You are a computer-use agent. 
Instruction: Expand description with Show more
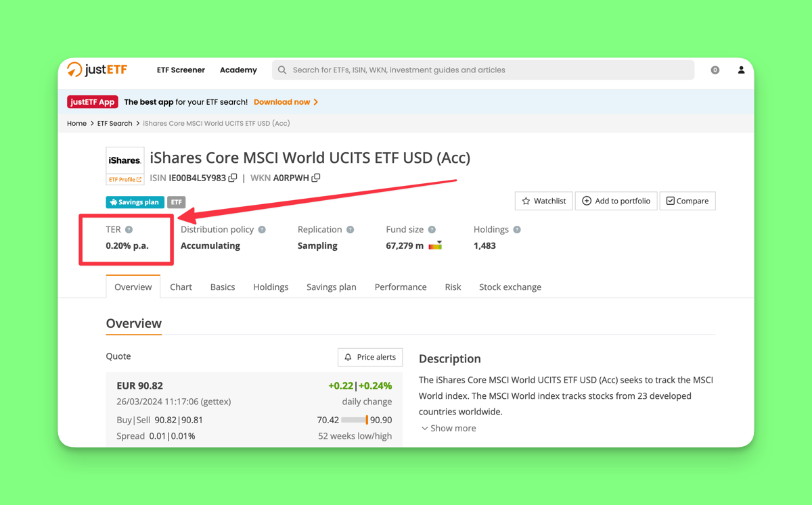(x=448, y=428)
